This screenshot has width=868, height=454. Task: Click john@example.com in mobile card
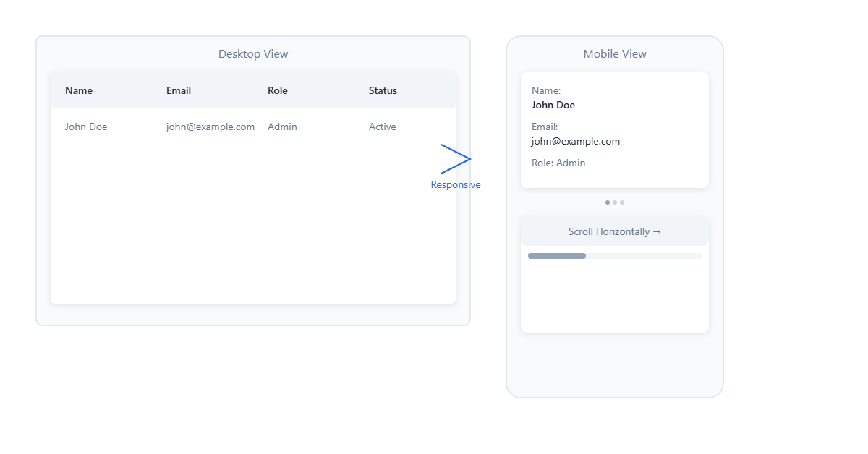[576, 141]
